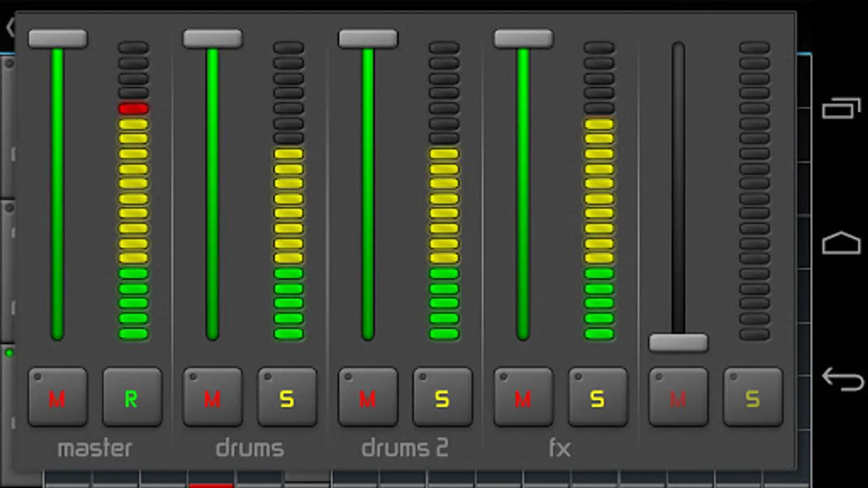Click the dimmed M button on unnamed channel
This screenshot has width=868, height=488.
[x=678, y=397]
